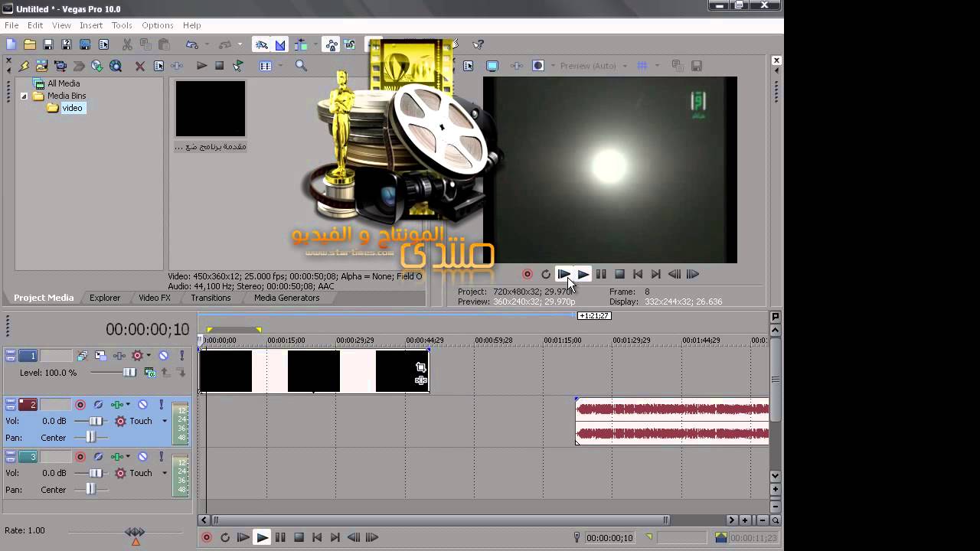Toggle Split Screen View in preview
Viewport: 980px width, 551px height.
[x=538, y=66]
